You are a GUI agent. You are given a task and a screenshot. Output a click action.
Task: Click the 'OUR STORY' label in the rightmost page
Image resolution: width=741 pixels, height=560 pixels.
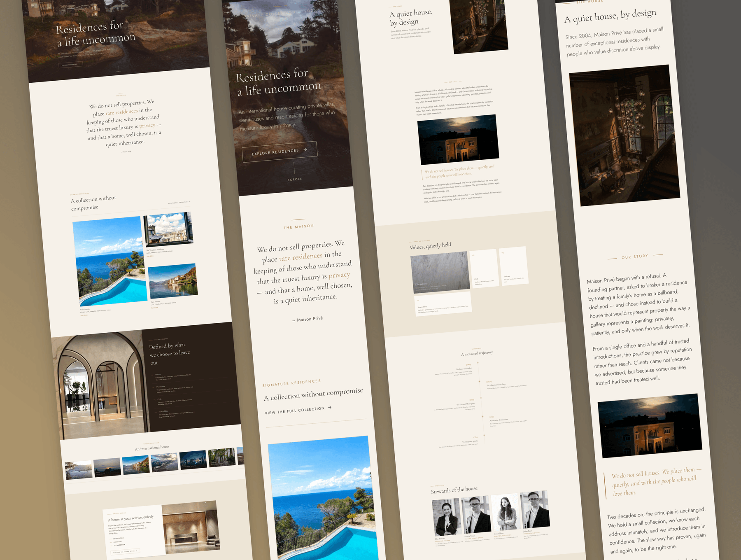point(635,257)
